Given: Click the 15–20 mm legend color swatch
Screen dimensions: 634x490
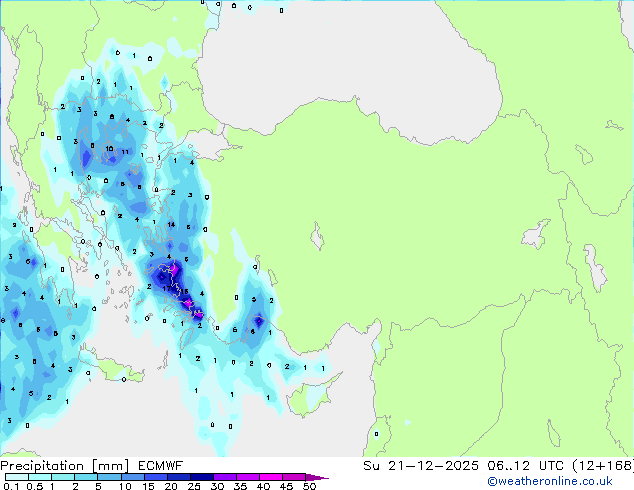Looking at the screenshot, I should click(155, 477).
